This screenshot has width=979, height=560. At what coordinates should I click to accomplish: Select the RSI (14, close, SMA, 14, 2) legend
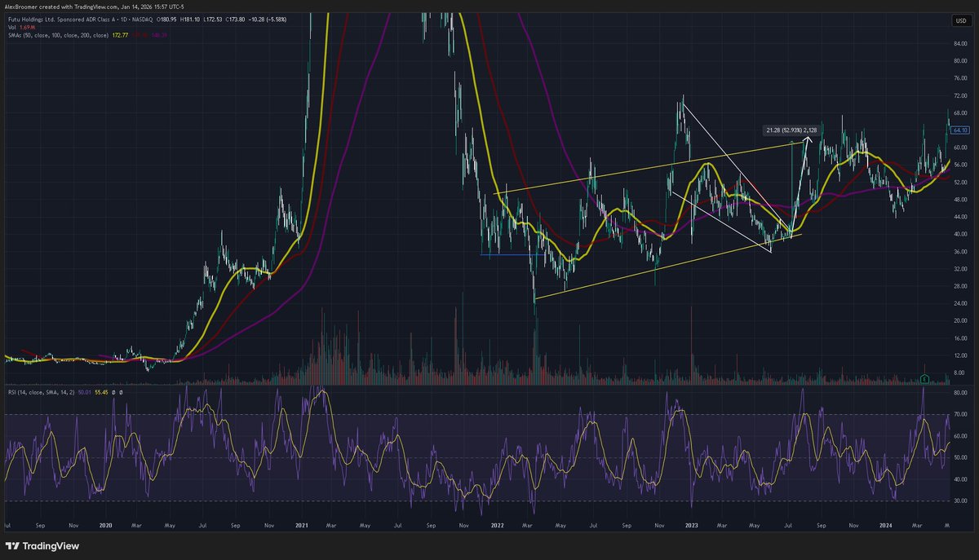(x=42, y=391)
